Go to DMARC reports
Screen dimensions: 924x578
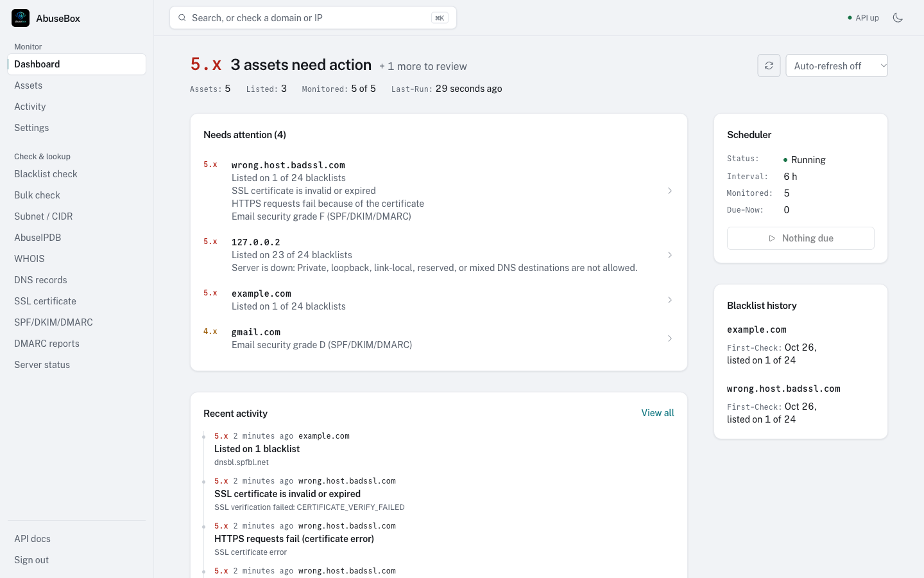pyautogui.click(x=77, y=344)
